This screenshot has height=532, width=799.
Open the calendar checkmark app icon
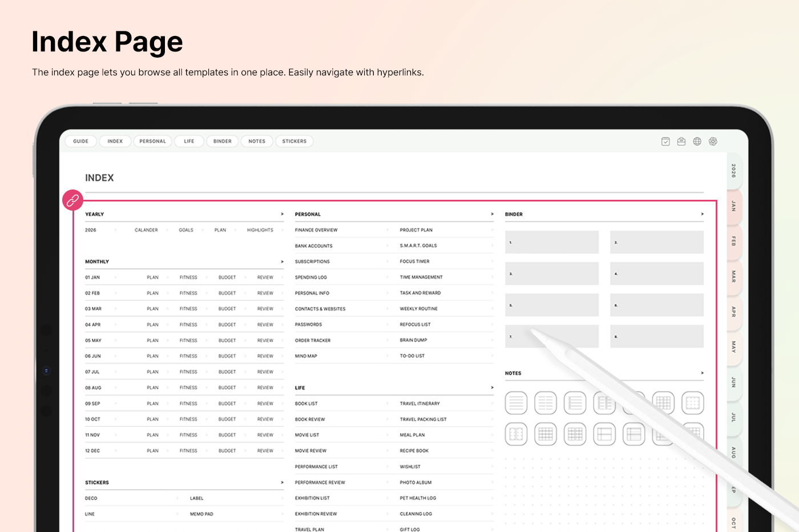665,142
